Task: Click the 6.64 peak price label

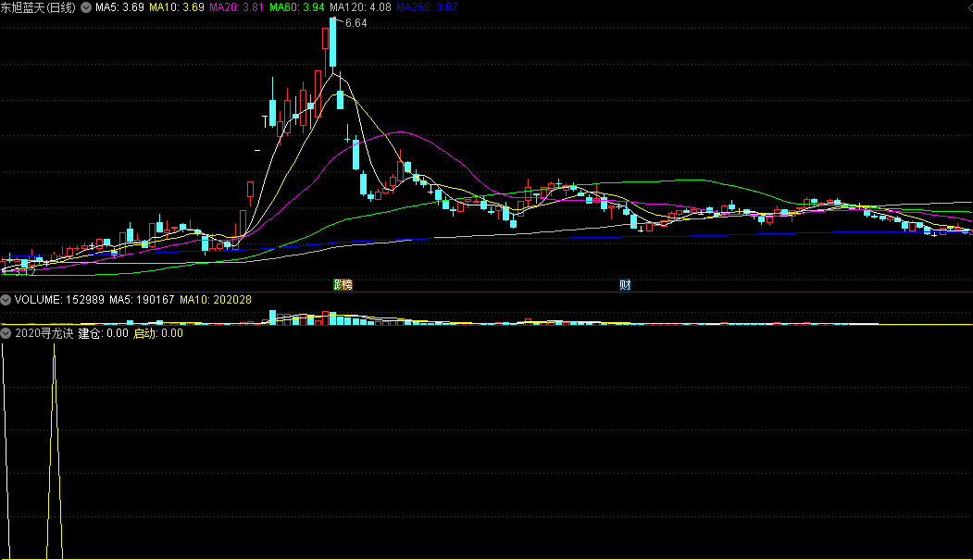Action: coord(356,23)
